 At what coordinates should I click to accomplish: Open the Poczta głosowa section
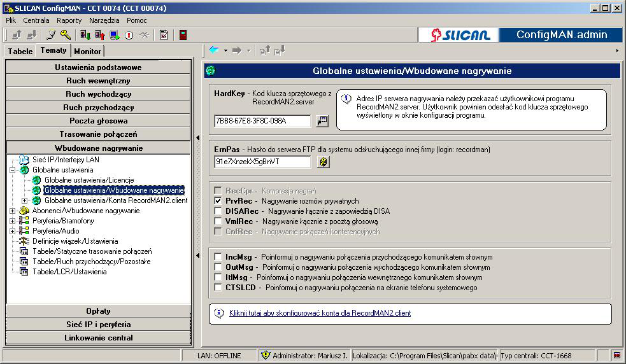(98, 120)
